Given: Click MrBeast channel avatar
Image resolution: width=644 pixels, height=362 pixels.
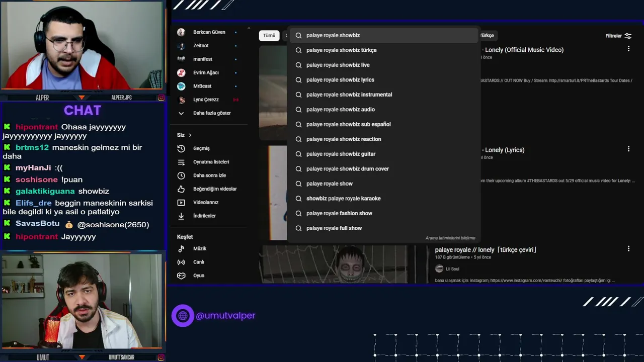Looking at the screenshot, I should point(181,86).
